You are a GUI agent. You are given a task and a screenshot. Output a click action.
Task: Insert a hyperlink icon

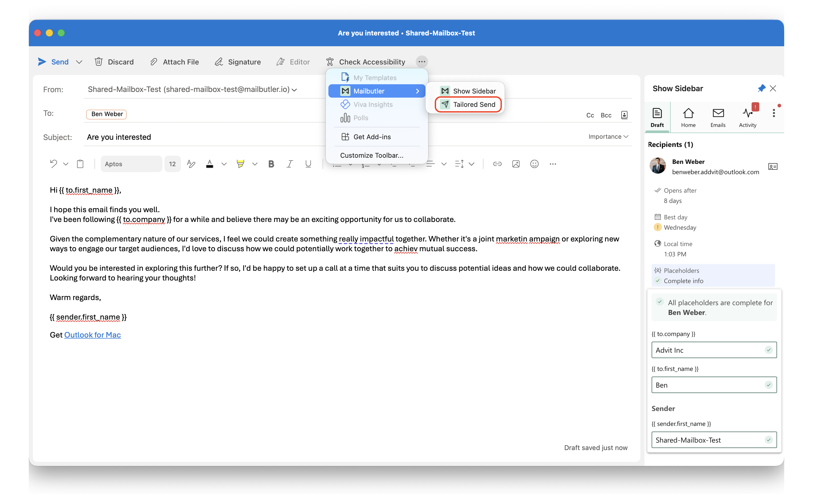click(x=497, y=164)
